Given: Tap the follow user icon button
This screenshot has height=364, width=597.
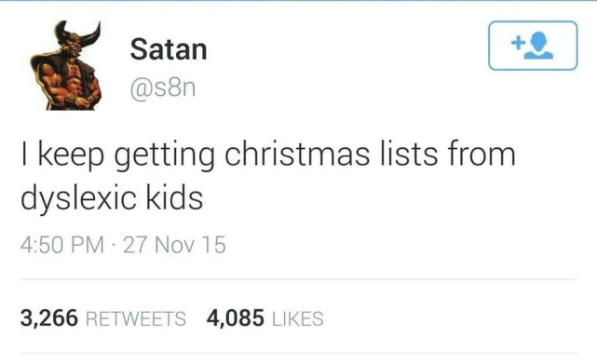Looking at the screenshot, I should coord(533,46).
